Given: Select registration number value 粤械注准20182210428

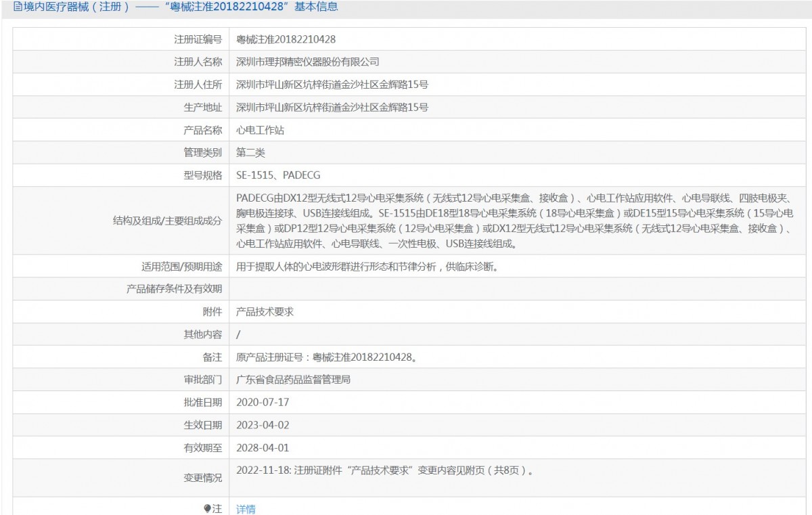Looking at the screenshot, I should click(x=286, y=39).
